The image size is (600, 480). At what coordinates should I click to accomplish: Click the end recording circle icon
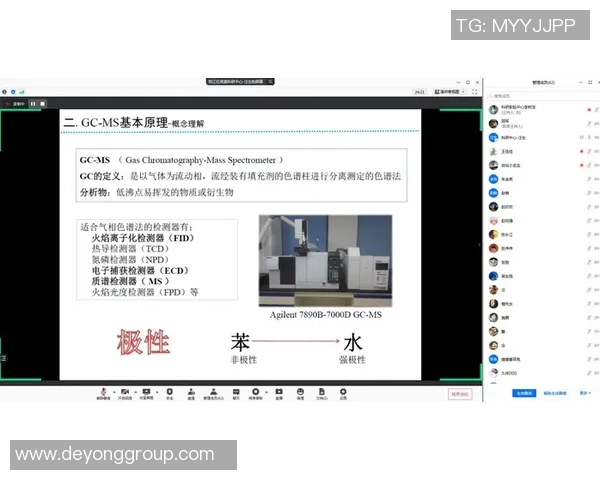pyautogui.click(x=255, y=393)
